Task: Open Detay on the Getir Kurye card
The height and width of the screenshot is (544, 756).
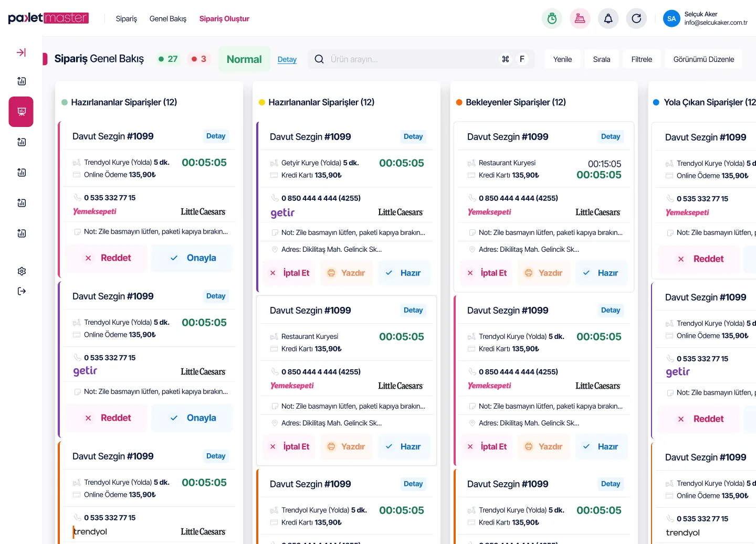Action: pyautogui.click(x=413, y=136)
